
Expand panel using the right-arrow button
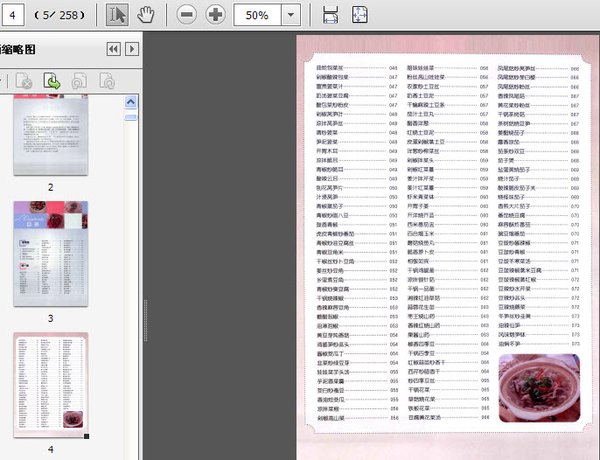click(x=132, y=49)
